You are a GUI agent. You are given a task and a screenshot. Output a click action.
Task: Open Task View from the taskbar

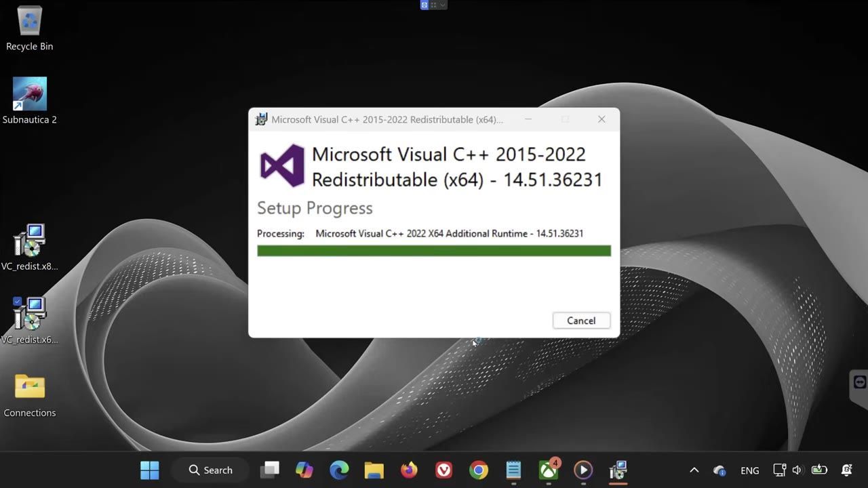(270, 470)
